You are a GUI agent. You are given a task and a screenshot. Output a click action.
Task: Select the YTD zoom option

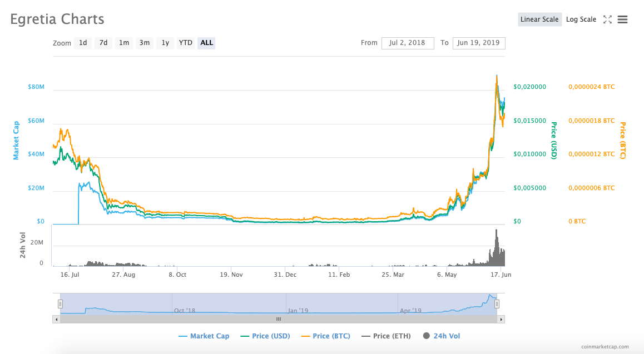click(185, 43)
